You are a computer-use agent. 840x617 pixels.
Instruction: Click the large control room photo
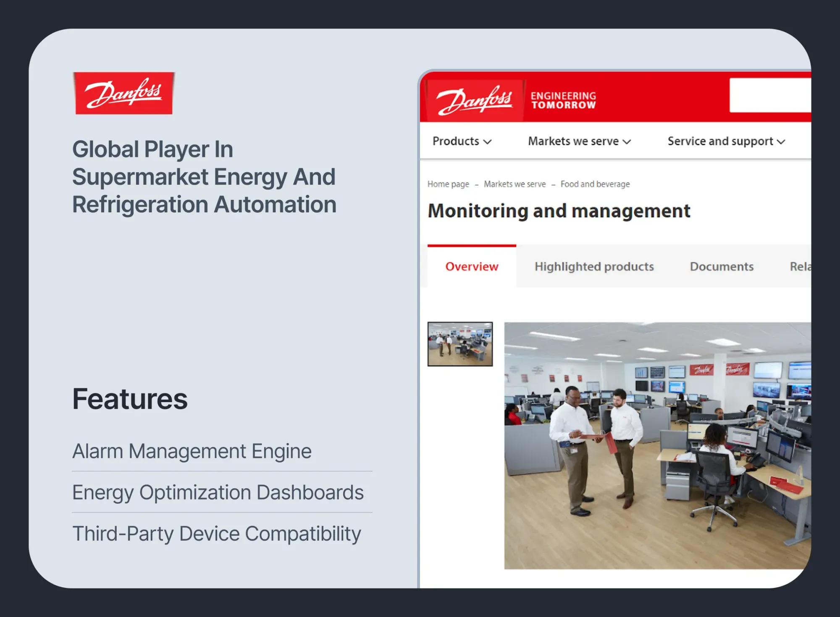[x=657, y=446]
